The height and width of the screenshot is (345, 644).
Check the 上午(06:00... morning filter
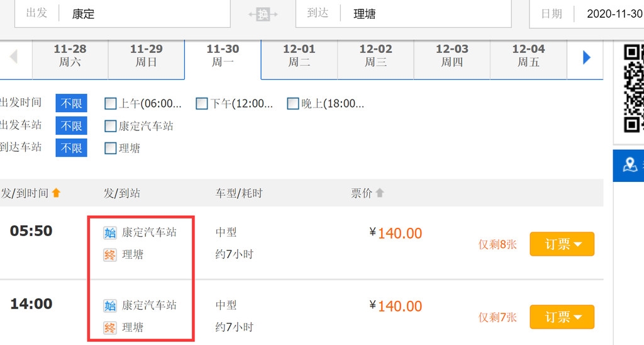tap(111, 104)
